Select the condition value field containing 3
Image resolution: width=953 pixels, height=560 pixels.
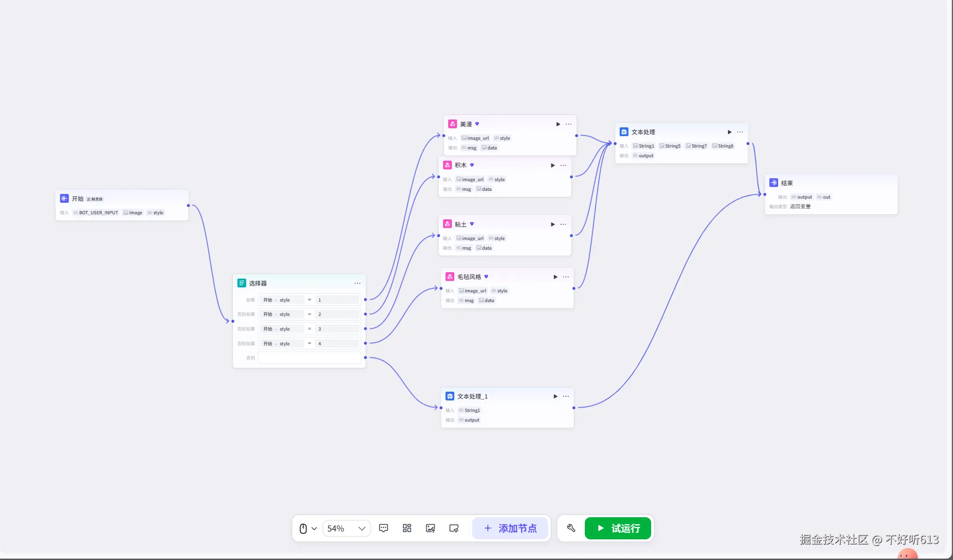pyautogui.click(x=337, y=329)
